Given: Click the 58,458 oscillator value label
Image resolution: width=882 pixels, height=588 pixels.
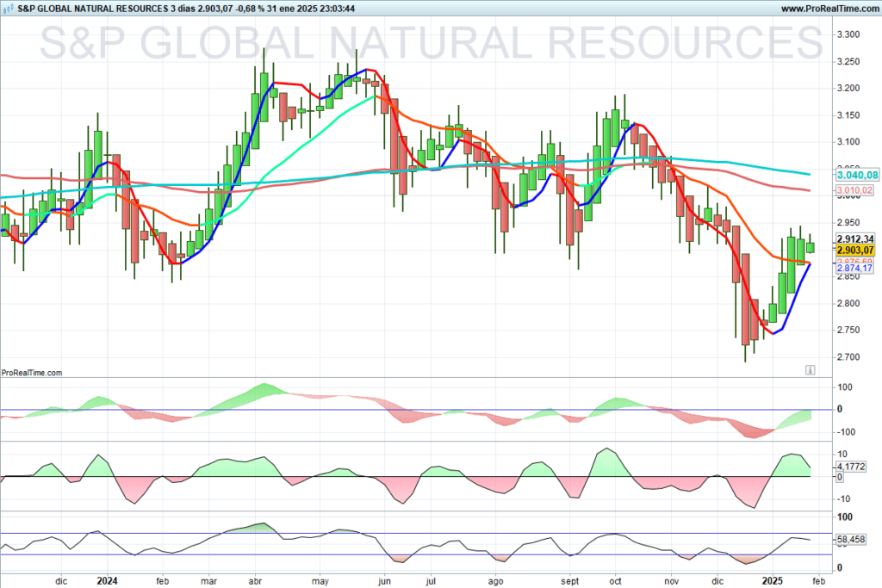Looking at the screenshot, I should click(850, 540).
